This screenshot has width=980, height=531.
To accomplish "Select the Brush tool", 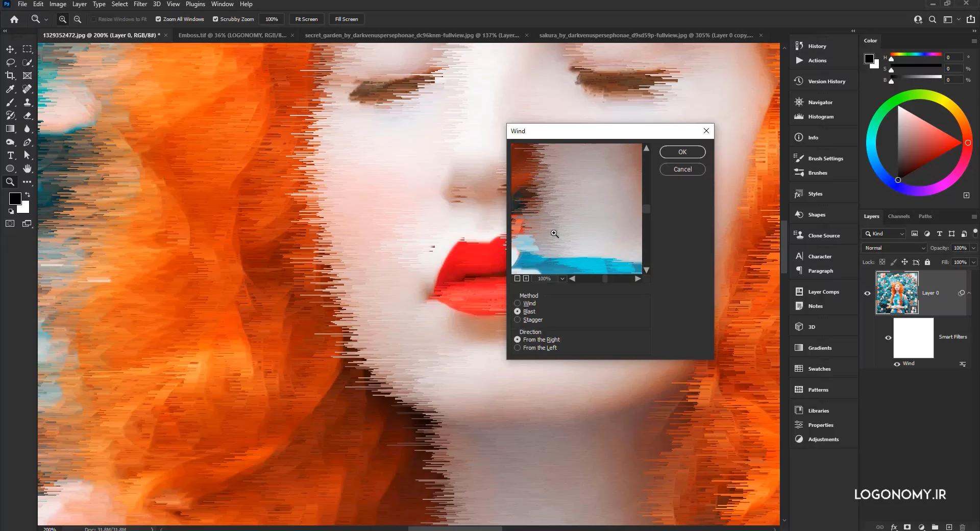I will click(x=10, y=102).
